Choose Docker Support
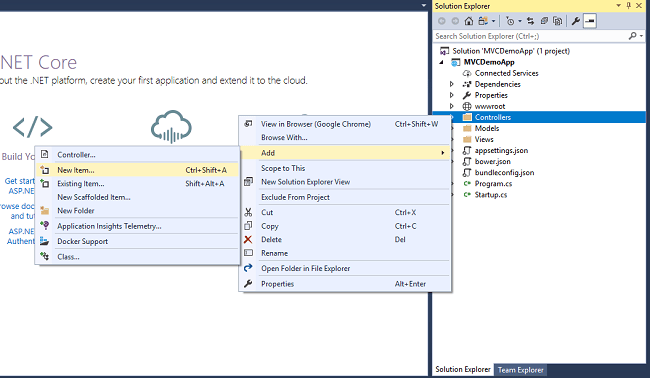 click(x=138, y=241)
